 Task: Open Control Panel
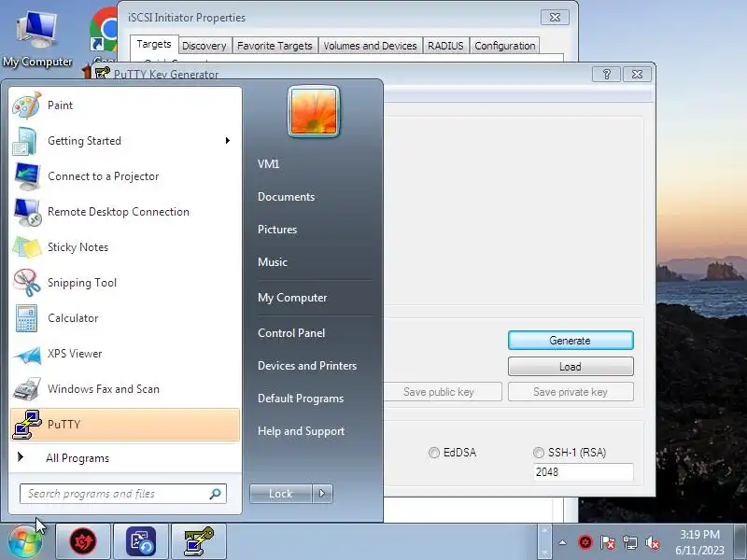click(291, 333)
